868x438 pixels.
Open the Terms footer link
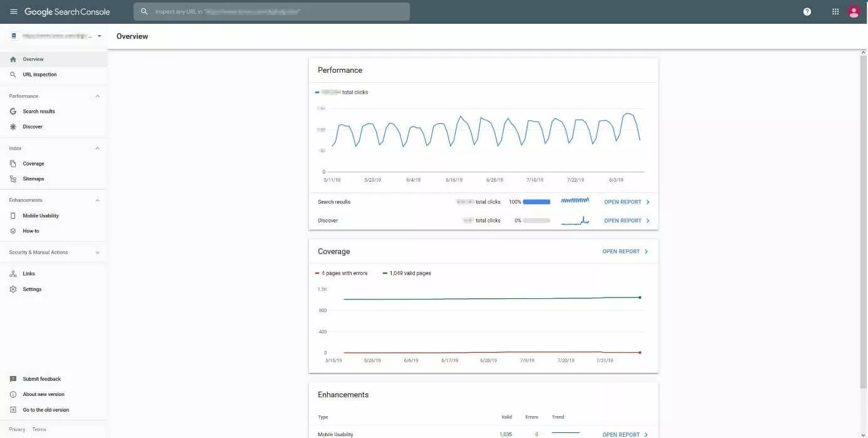(39, 430)
